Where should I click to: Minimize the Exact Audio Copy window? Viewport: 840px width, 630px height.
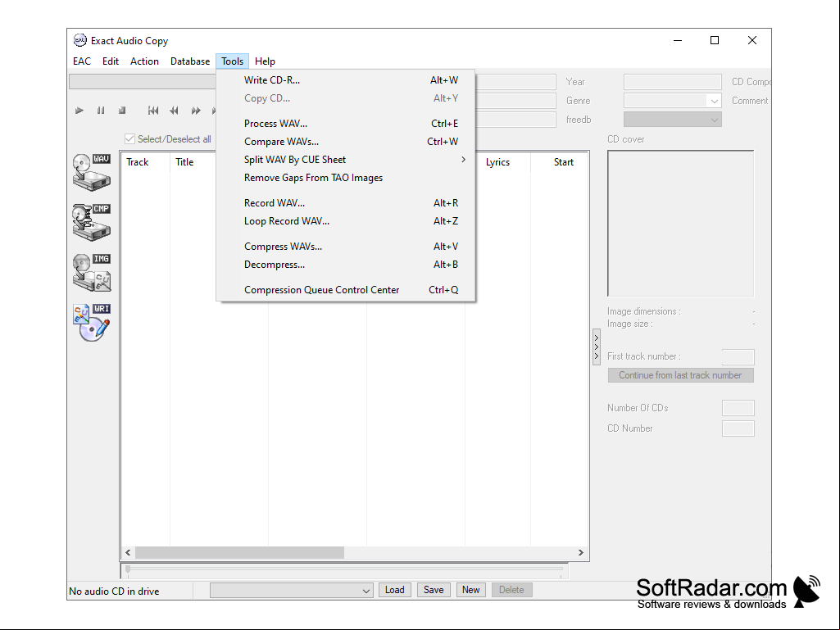pos(678,40)
